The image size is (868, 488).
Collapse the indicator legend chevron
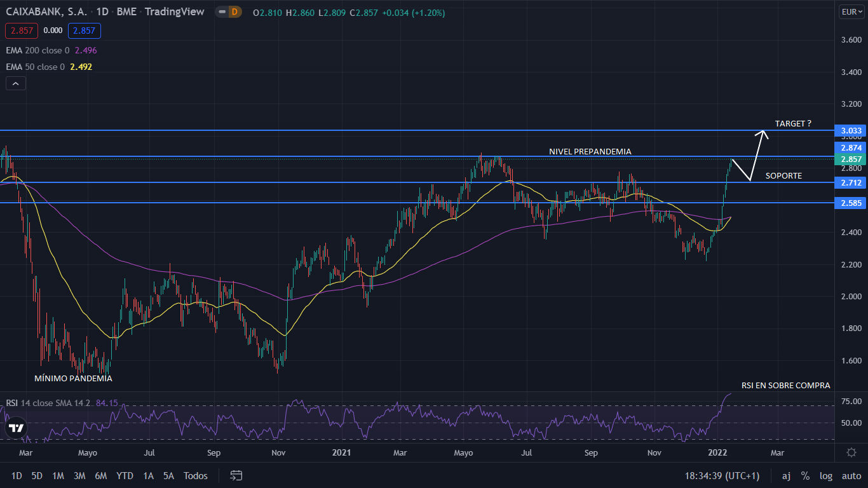coord(16,83)
